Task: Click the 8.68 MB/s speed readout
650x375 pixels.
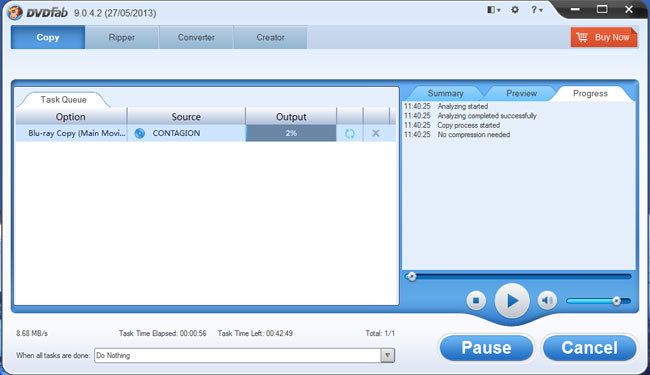Action: (32, 333)
